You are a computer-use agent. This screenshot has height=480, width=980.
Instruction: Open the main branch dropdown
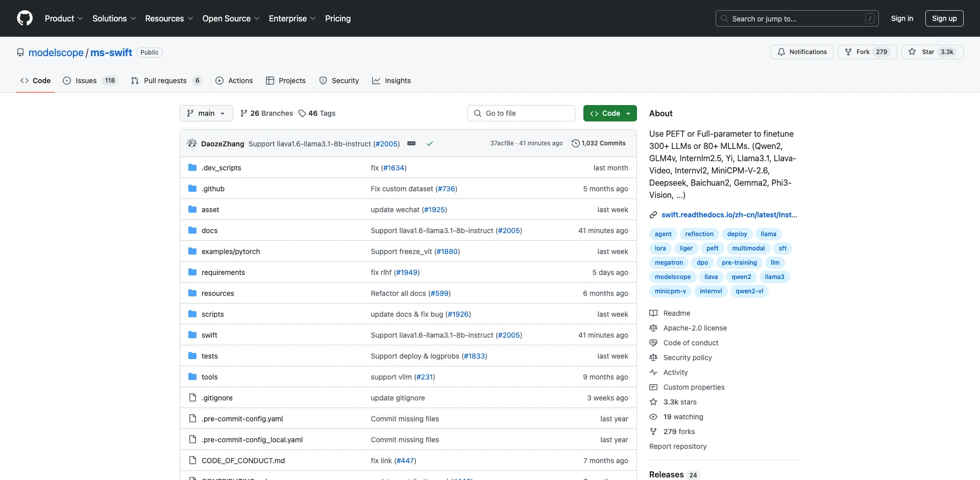(206, 113)
